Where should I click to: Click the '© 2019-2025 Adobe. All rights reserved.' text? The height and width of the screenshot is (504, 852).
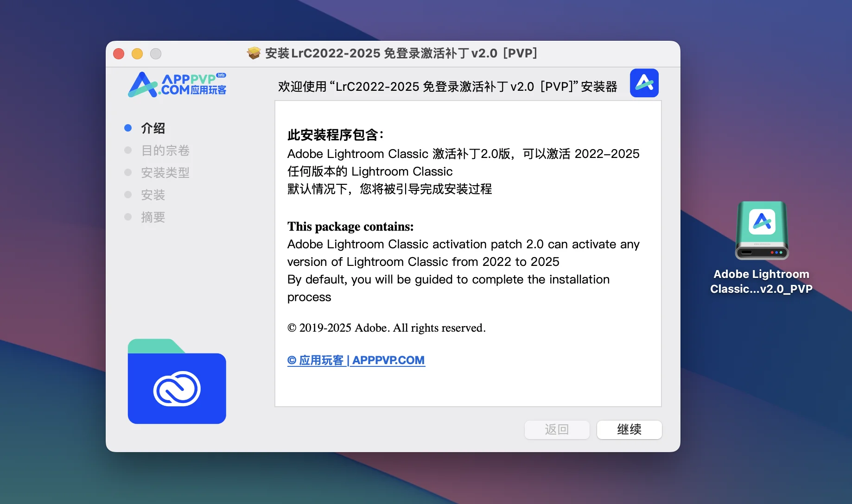pos(387,328)
